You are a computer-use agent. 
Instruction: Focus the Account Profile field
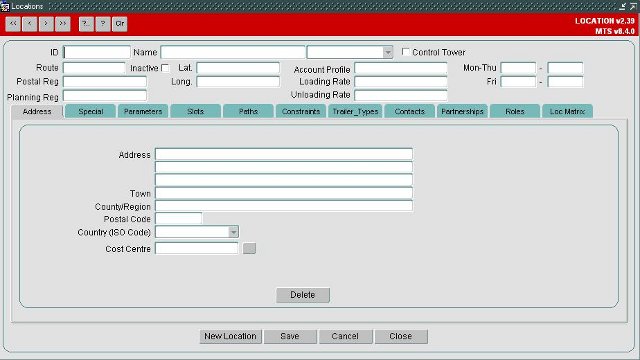401,68
